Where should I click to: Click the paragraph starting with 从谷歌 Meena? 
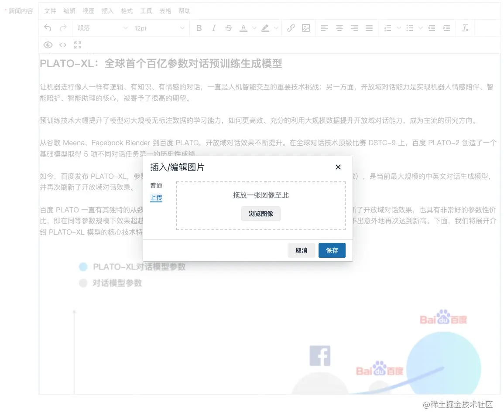click(268, 148)
